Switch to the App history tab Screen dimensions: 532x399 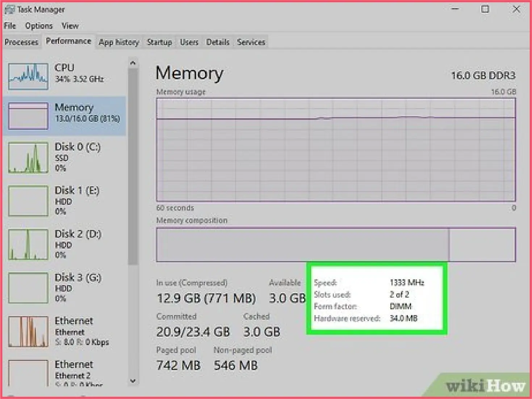119,42
